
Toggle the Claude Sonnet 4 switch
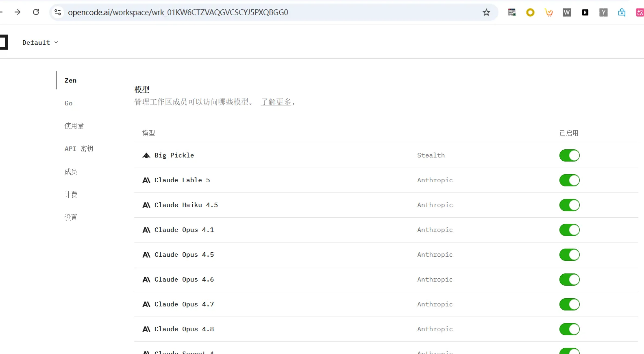[569, 351]
